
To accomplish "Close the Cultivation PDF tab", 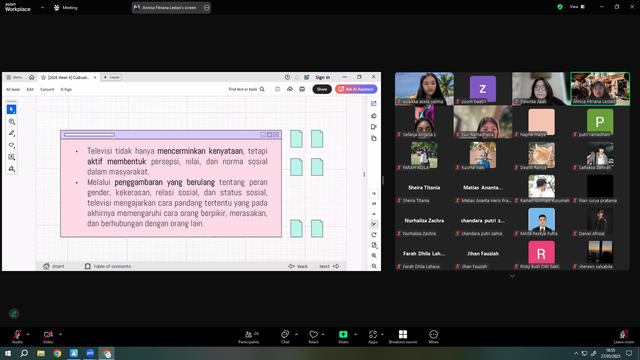I will (x=95, y=77).
